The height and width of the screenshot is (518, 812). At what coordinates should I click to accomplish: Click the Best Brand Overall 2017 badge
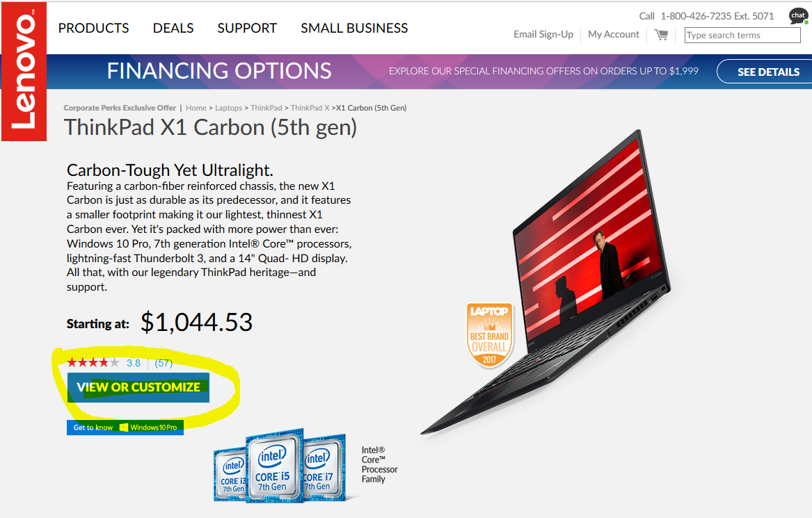point(489,335)
